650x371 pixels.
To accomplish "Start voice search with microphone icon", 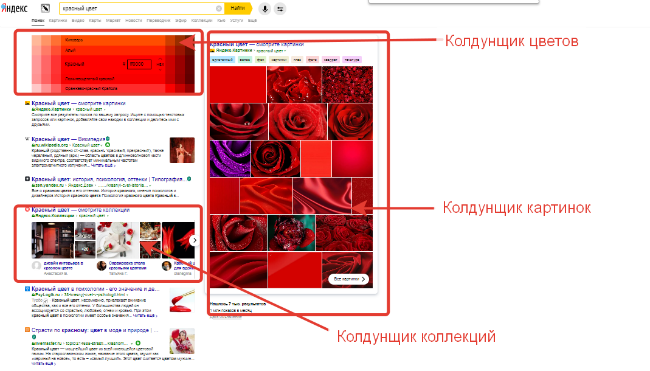I will (265, 8).
